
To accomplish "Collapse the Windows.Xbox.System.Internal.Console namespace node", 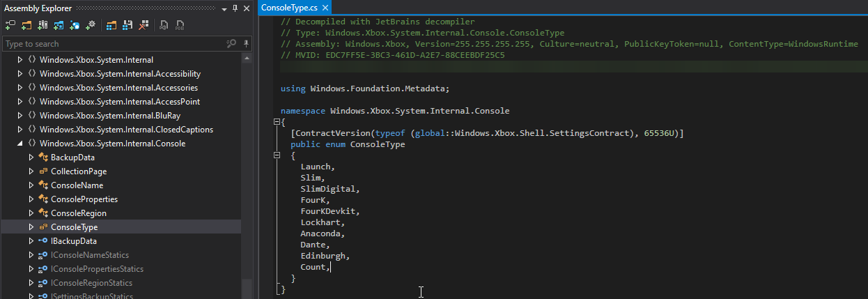I will pyautogui.click(x=20, y=144).
